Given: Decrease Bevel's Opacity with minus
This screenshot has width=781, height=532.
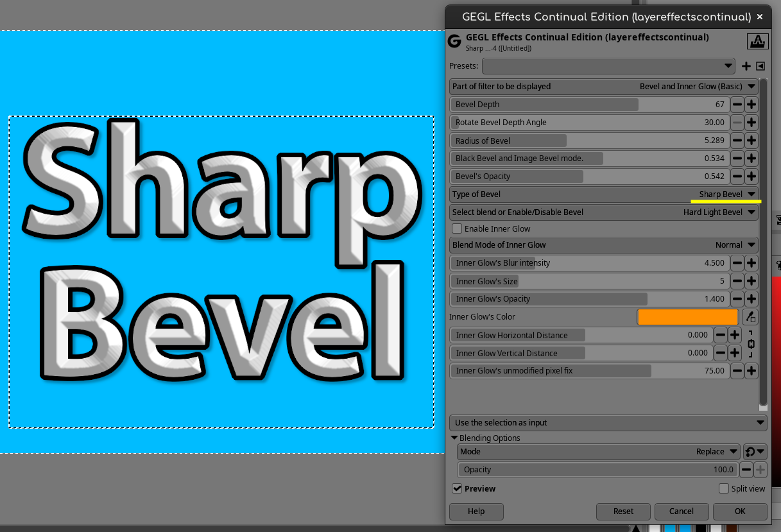Looking at the screenshot, I should [737, 176].
